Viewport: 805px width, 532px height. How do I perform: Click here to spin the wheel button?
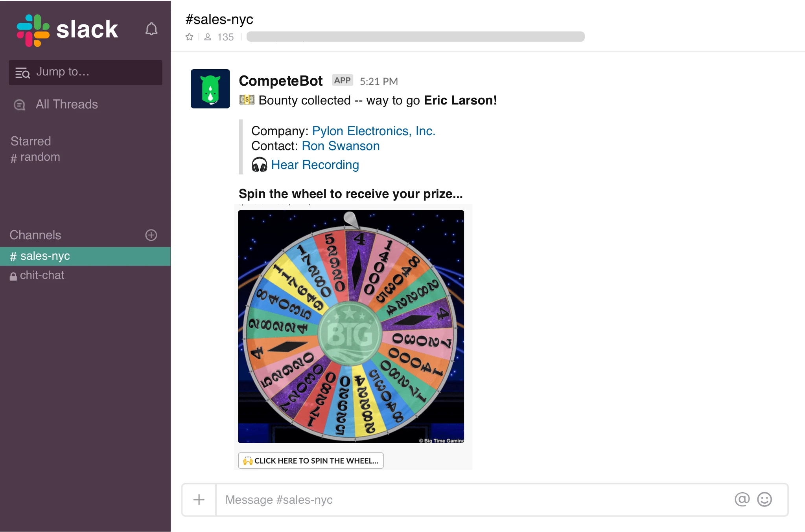pos(311,460)
